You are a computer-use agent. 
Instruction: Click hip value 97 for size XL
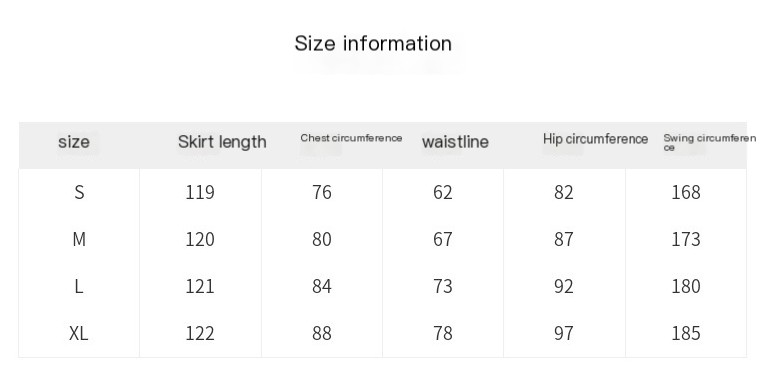564,333
